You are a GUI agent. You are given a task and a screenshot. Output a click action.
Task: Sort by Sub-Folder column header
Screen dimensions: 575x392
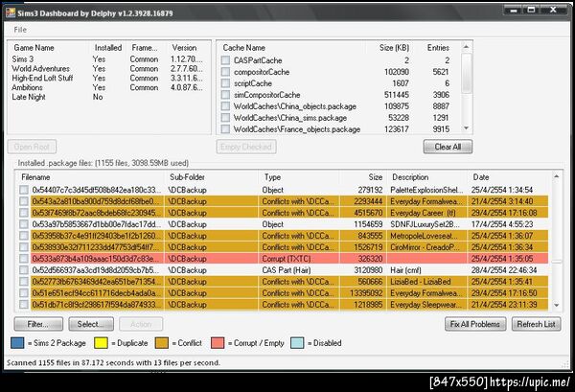tap(213, 177)
